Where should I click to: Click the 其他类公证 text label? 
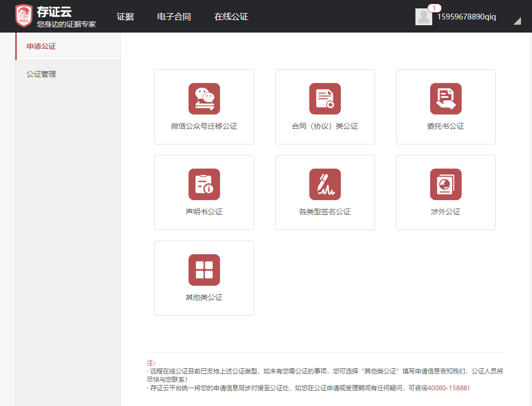click(204, 297)
